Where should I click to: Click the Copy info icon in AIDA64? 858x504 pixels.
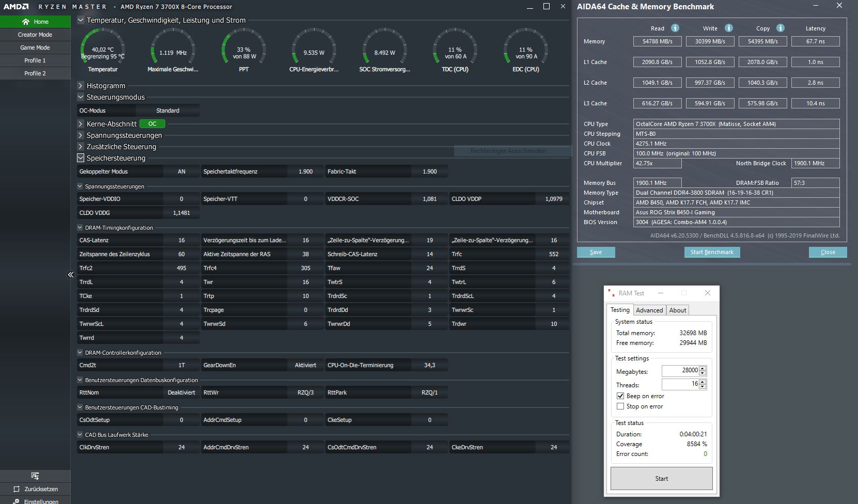(781, 28)
